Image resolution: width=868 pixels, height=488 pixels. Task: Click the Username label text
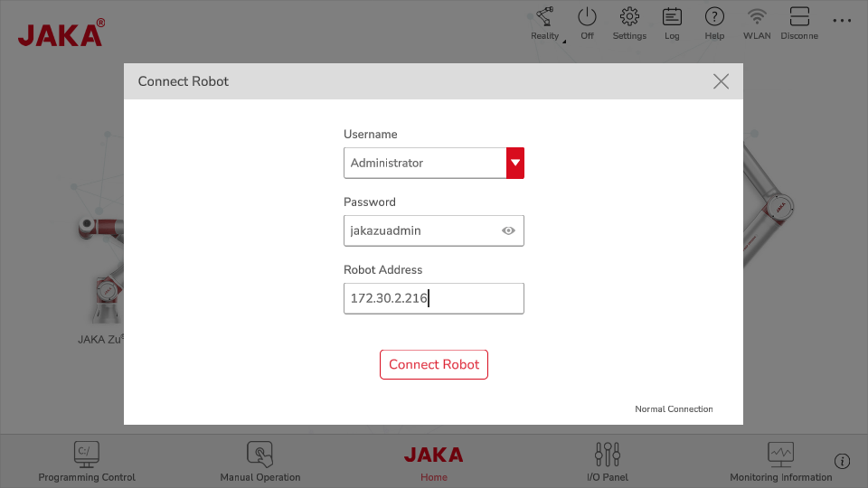coord(371,135)
